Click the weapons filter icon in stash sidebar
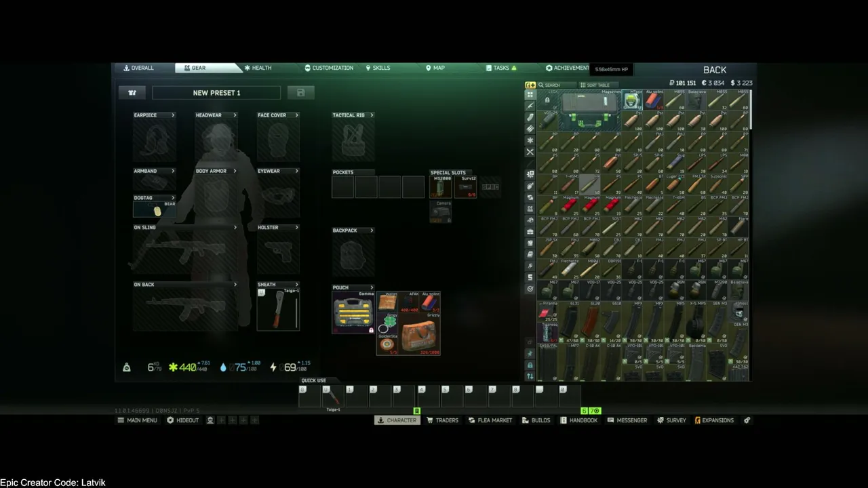This screenshot has height=488, width=868. click(x=530, y=106)
